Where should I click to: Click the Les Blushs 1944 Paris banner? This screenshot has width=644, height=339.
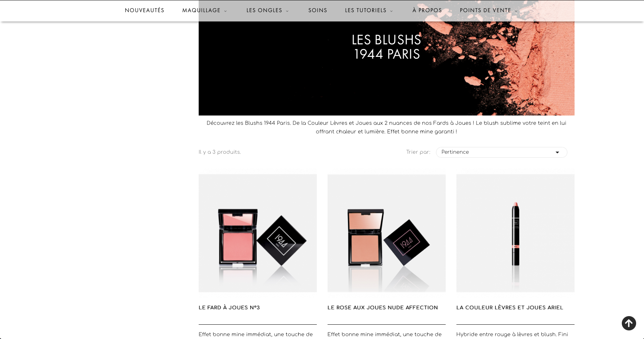point(387,68)
